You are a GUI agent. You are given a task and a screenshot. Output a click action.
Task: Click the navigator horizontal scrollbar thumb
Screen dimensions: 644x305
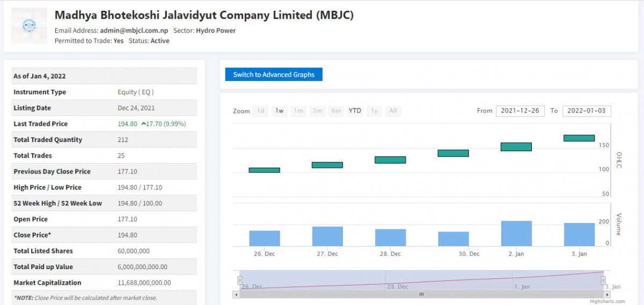pyautogui.click(x=421, y=294)
